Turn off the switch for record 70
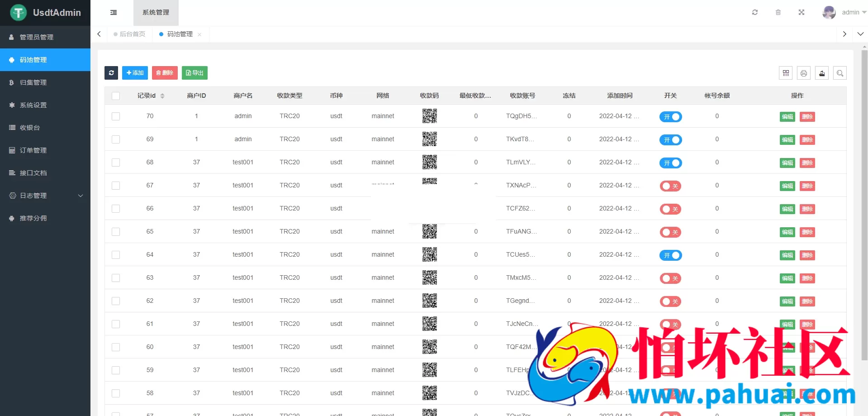This screenshot has height=416, width=868. pos(670,117)
